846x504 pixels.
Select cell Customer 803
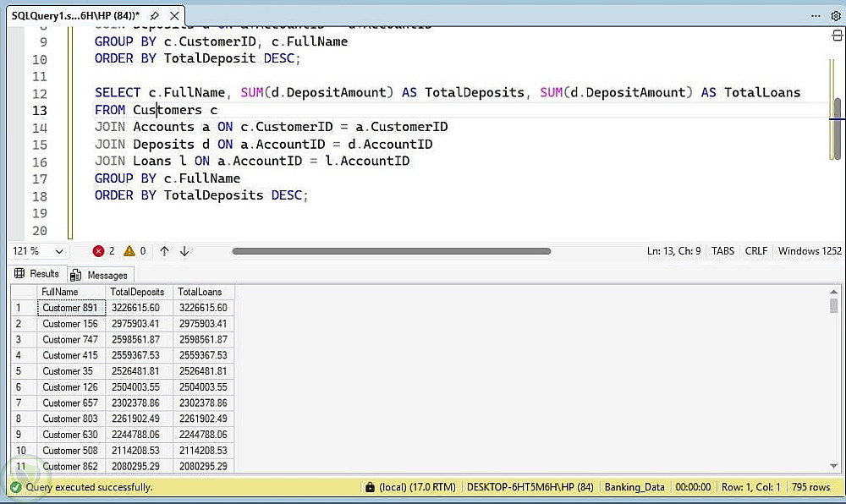click(x=71, y=419)
